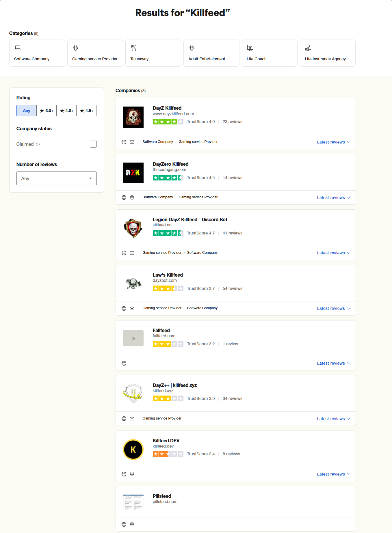
Task: Open the Life Insurance Agency category card
Action: coord(328,53)
